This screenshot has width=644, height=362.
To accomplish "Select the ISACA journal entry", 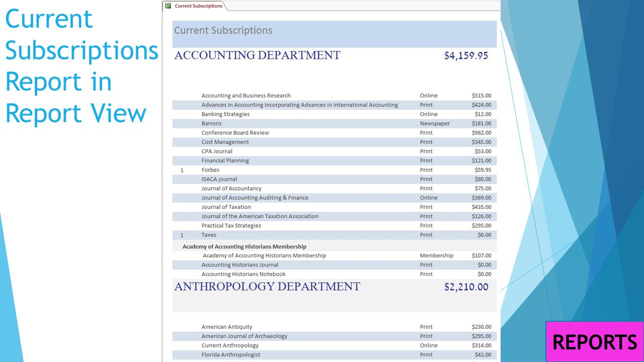I will pyautogui.click(x=219, y=179).
